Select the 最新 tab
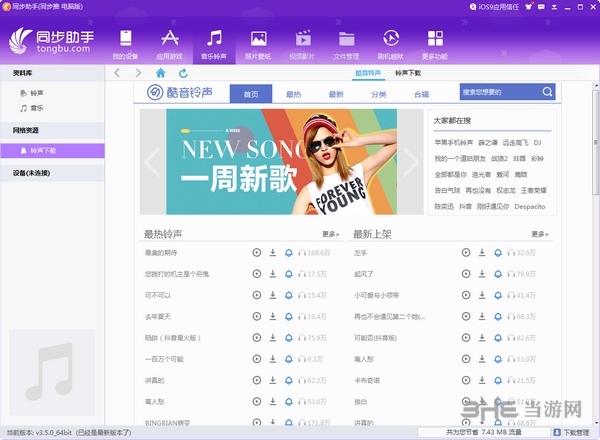 [x=336, y=94]
